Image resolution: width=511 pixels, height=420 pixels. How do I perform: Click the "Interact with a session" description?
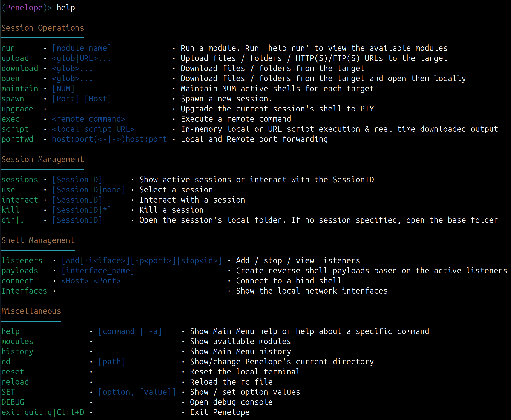tap(192, 200)
